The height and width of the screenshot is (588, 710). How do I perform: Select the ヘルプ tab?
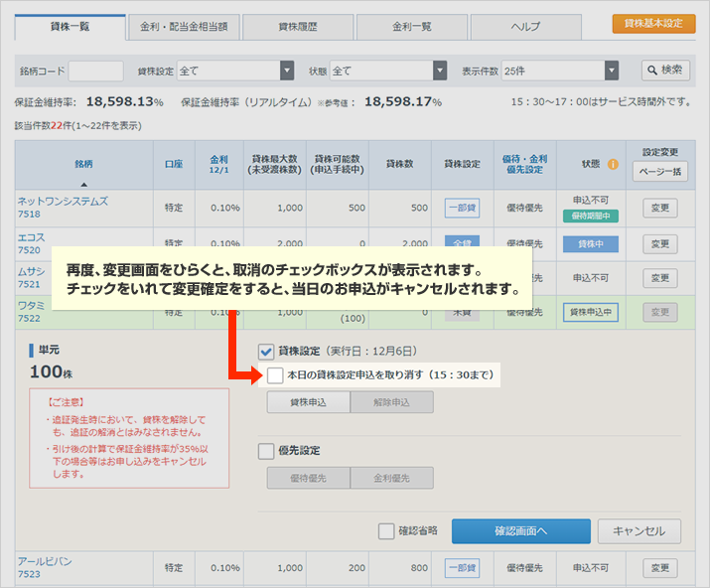(x=525, y=27)
